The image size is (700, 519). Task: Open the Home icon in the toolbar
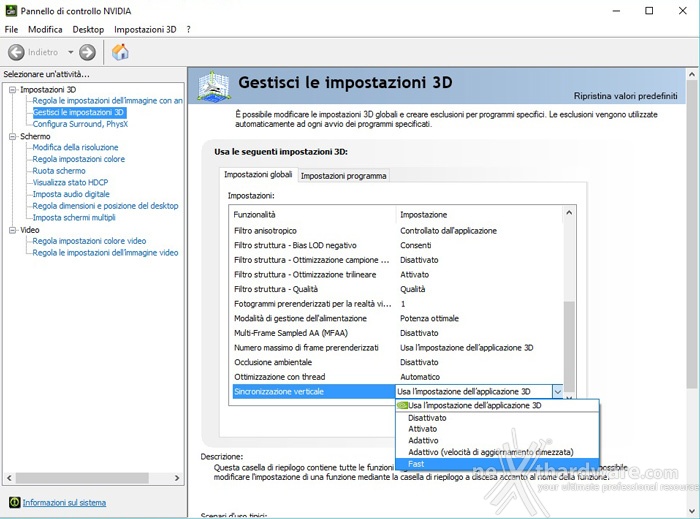point(120,52)
